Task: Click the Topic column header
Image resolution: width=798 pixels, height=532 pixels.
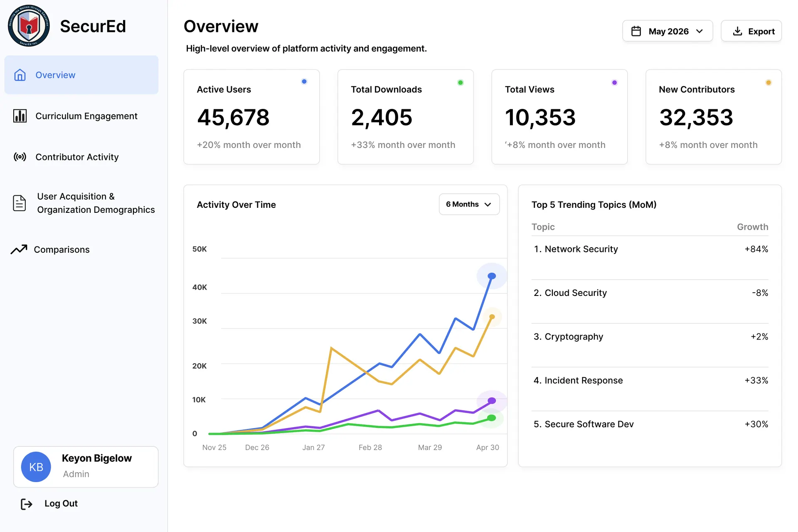Action: 543,227
